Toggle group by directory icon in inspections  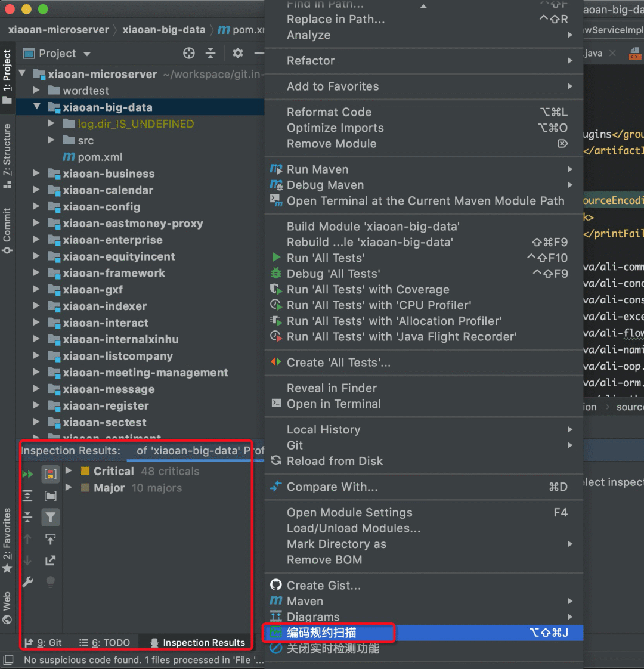(x=50, y=495)
